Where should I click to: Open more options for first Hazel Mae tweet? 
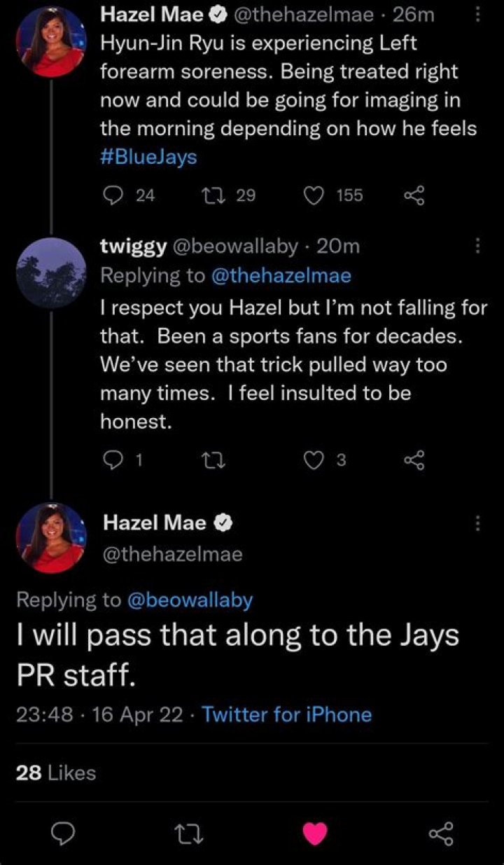click(x=477, y=14)
